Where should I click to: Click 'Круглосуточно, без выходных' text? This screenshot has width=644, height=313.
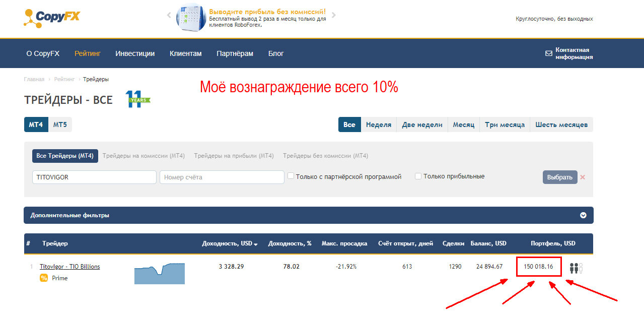coord(554,19)
